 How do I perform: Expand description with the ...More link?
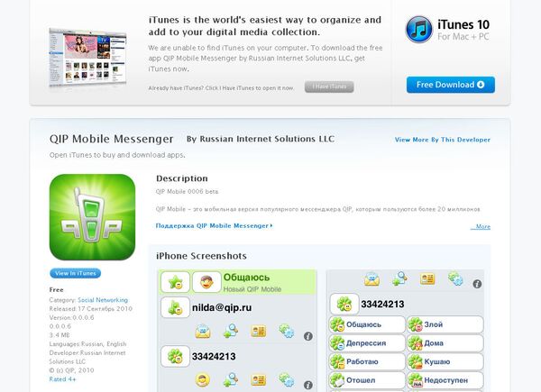481,226
